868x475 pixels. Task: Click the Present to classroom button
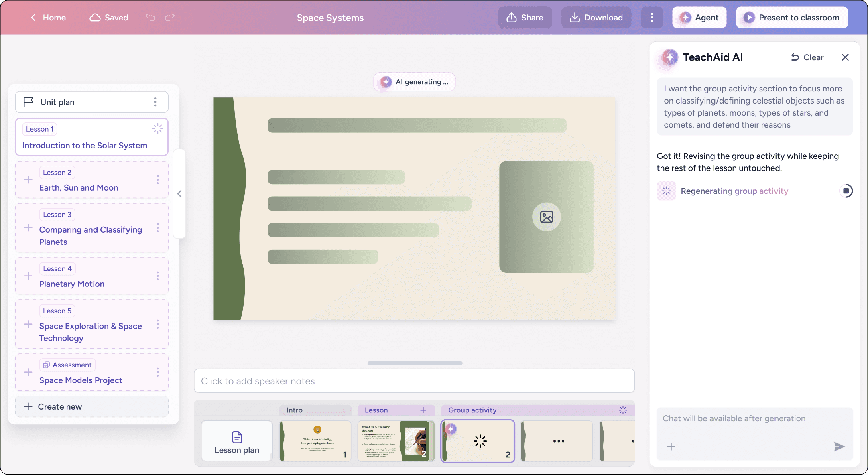(x=792, y=18)
